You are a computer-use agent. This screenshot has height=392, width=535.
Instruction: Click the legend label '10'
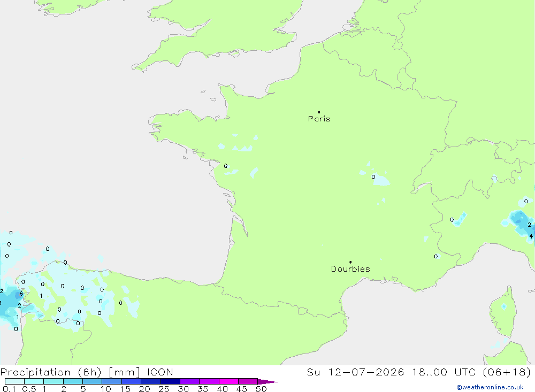[106, 389]
